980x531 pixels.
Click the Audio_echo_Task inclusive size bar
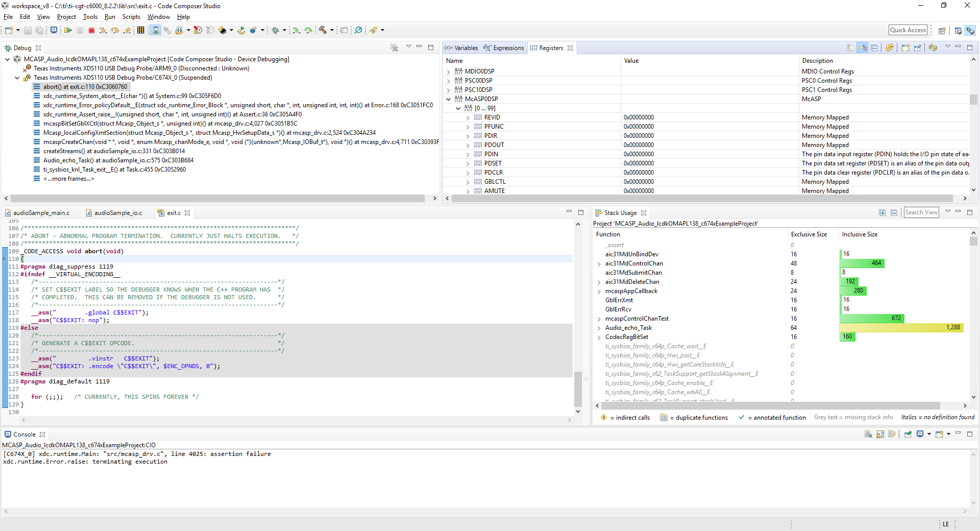pos(901,328)
